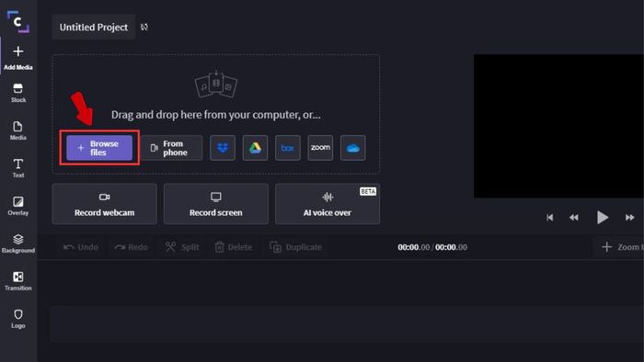644x362 pixels.
Task: Click the fast forward playback button
Action: [629, 217]
